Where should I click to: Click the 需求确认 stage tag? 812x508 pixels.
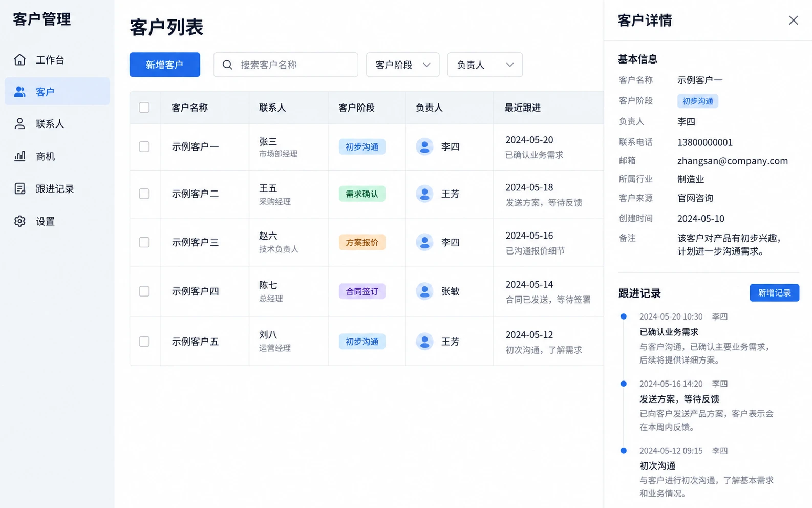tap(362, 194)
